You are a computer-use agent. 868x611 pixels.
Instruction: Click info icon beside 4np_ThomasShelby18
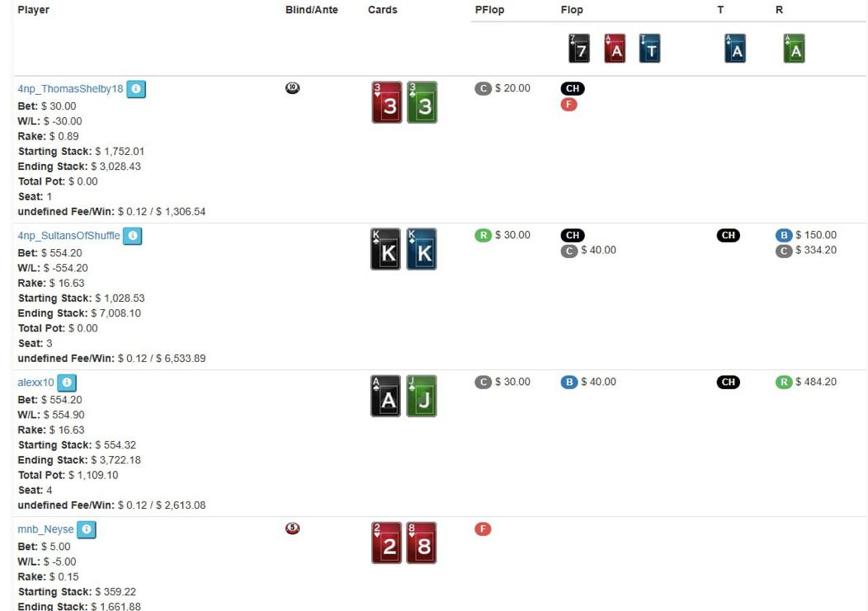(x=136, y=89)
